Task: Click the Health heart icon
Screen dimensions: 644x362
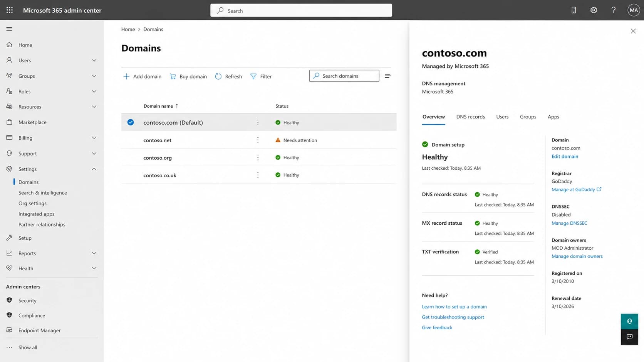Action: point(10,268)
